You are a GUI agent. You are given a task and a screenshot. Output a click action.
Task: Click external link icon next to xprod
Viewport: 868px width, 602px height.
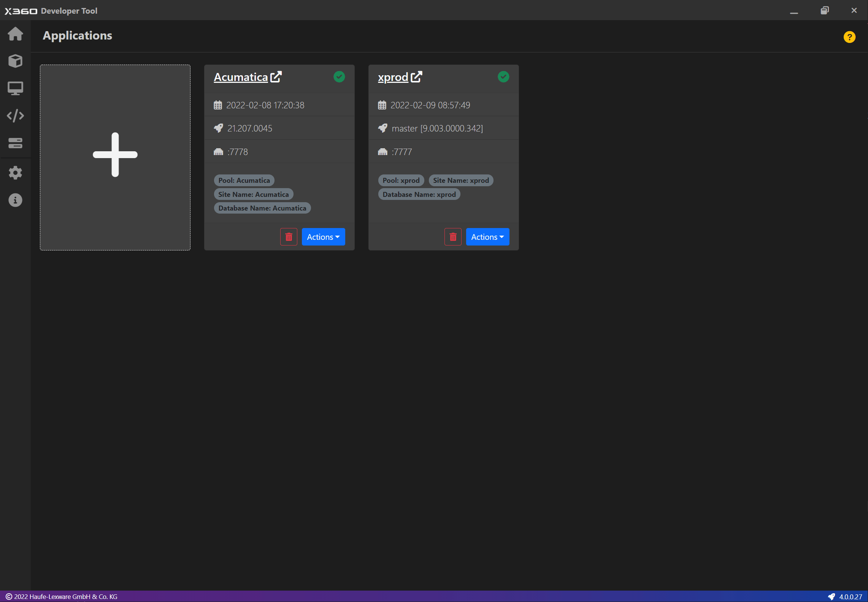point(417,77)
